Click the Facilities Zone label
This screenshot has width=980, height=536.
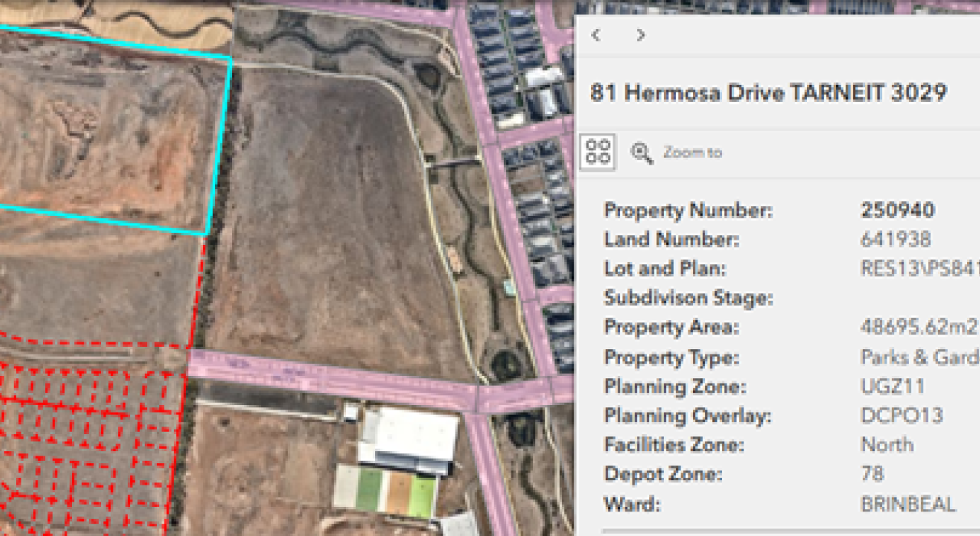click(x=674, y=445)
